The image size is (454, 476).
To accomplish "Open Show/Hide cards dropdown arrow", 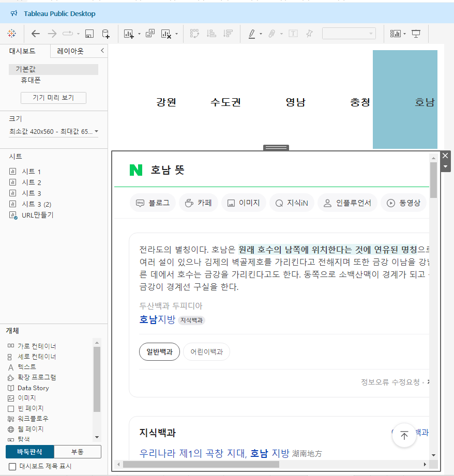I will pyautogui.click(x=404, y=34).
